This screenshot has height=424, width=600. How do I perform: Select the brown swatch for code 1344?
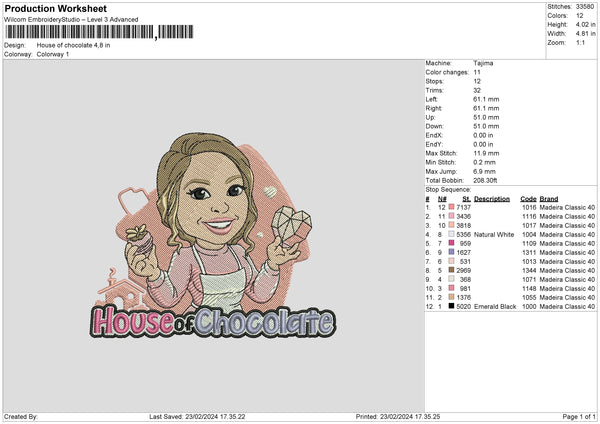tap(452, 270)
